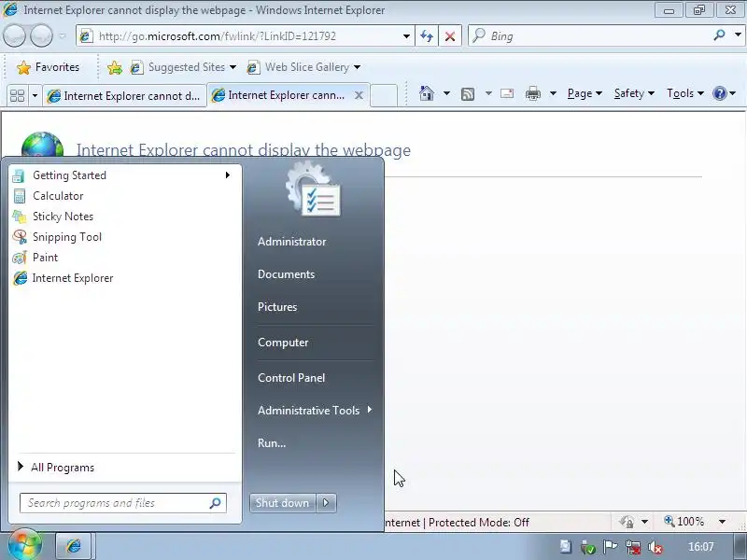Click the Help question mark icon
The width and height of the screenshot is (747, 560).
pyautogui.click(x=719, y=93)
